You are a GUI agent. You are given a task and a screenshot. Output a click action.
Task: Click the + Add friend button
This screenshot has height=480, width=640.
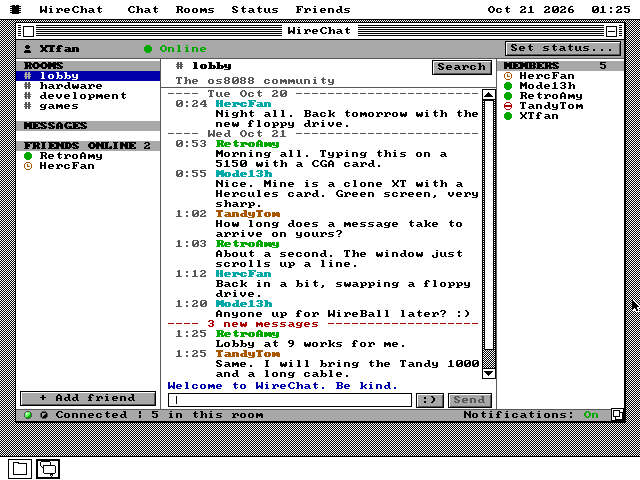coord(88,398)
